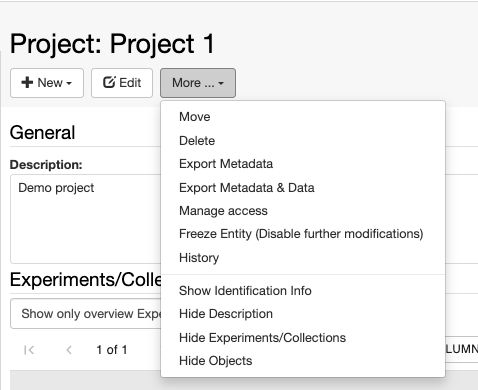
Task: Click the plus icon on New button
Action: [27, 82]
